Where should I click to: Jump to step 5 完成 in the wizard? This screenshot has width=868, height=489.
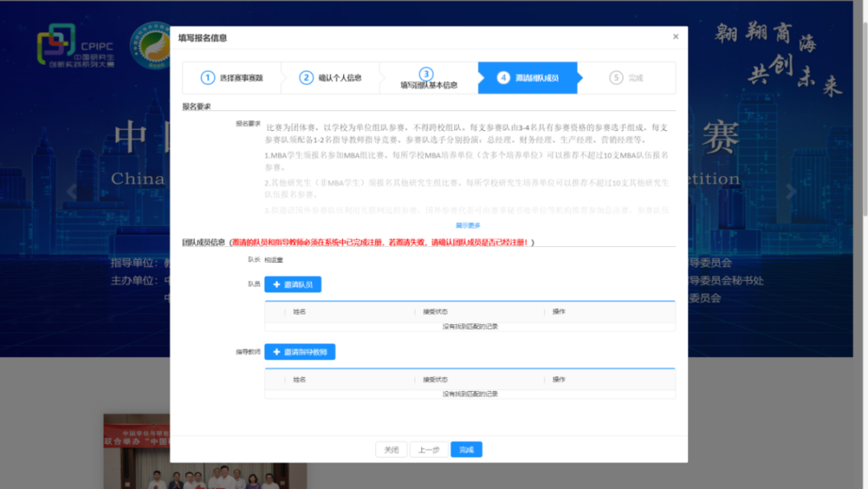[627, 78]
